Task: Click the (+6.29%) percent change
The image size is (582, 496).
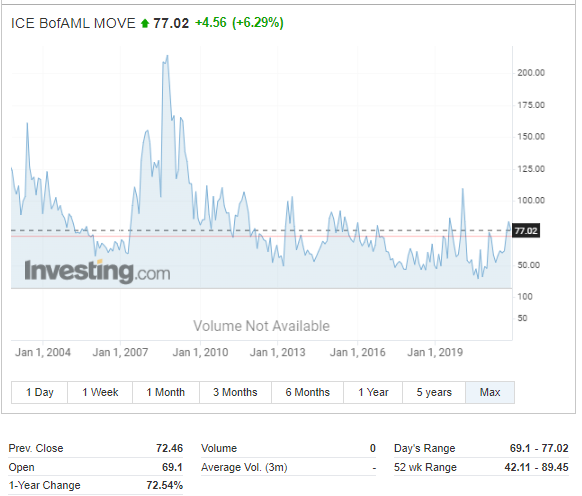Action: click(258, 23)
